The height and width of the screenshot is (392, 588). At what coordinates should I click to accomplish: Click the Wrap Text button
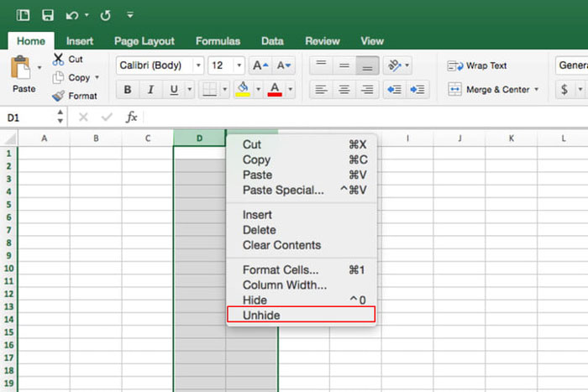click(477, 66)
